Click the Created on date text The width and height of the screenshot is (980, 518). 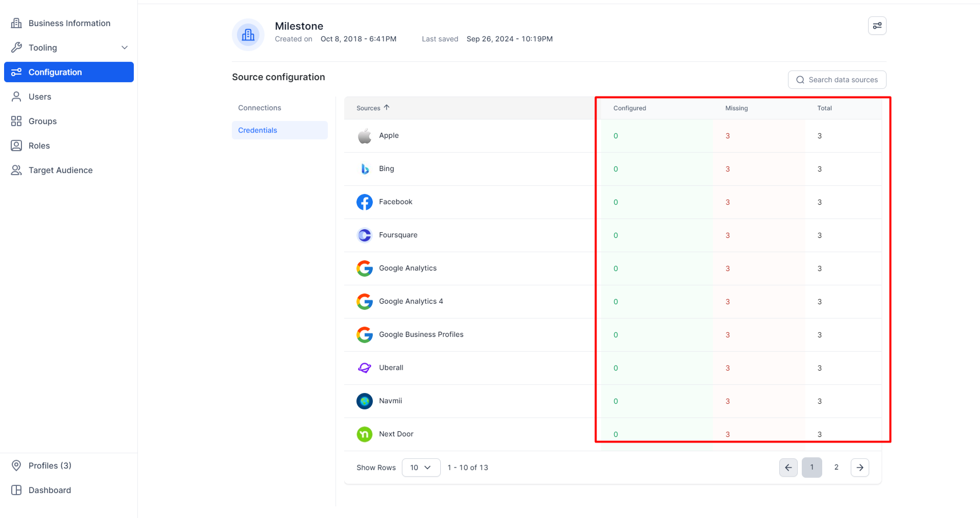(358, 39)
